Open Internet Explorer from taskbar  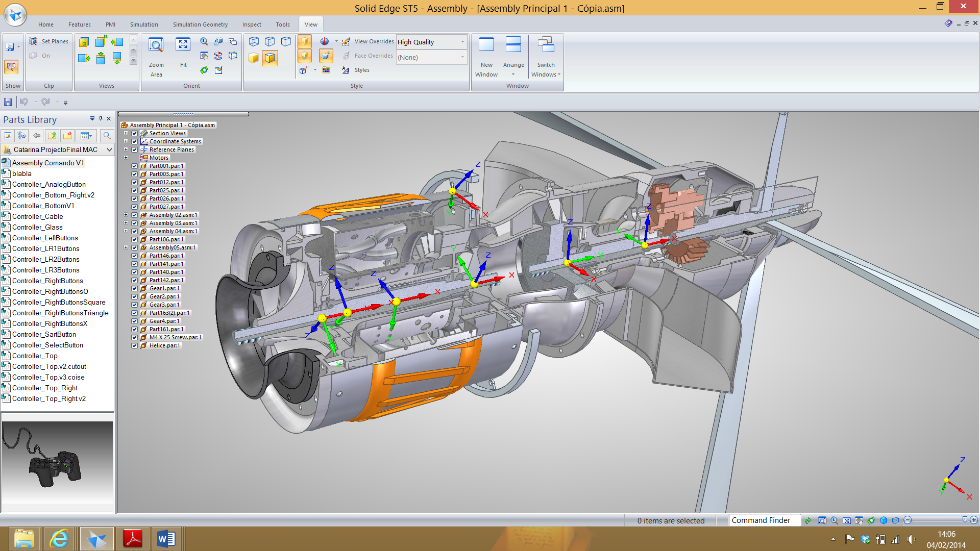click(59, 539)
